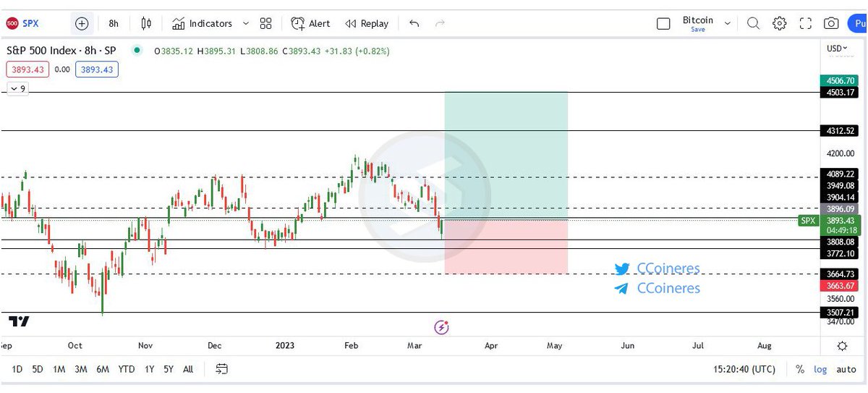Select the 3M date range

(x=81, y=369)
